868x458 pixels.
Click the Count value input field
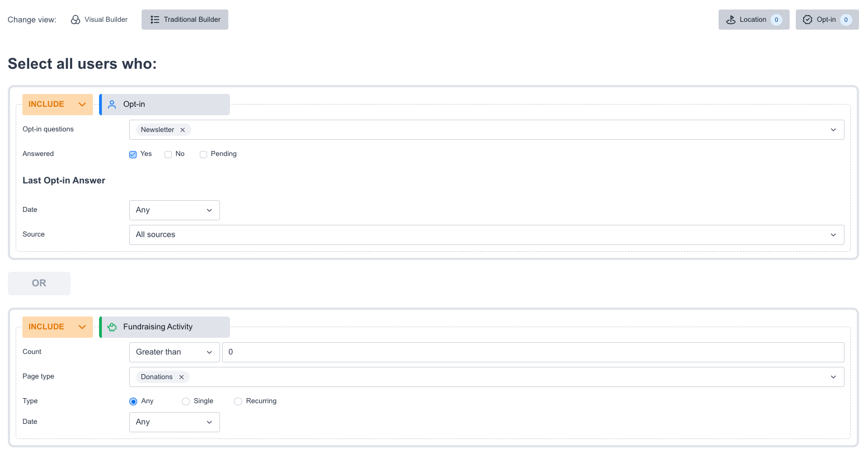533,352
